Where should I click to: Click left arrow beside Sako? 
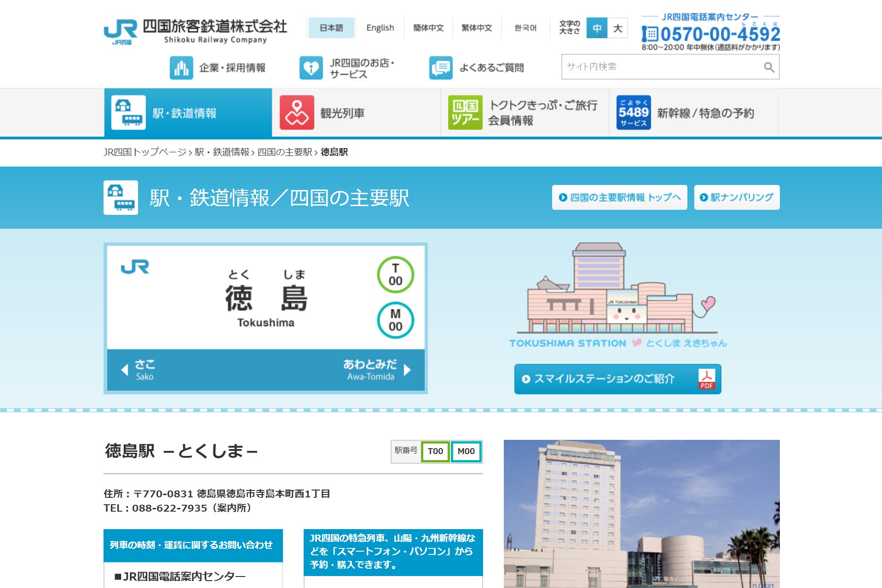click(124, 370)
